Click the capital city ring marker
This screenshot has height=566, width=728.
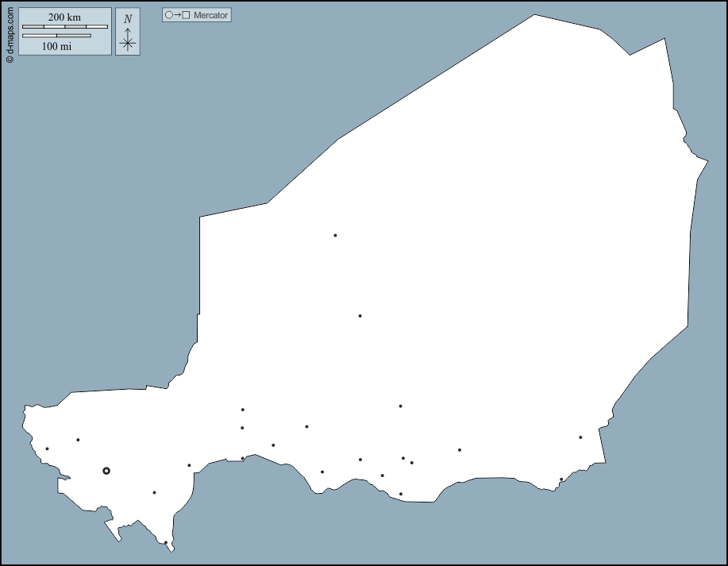click(x=106, y=471)
